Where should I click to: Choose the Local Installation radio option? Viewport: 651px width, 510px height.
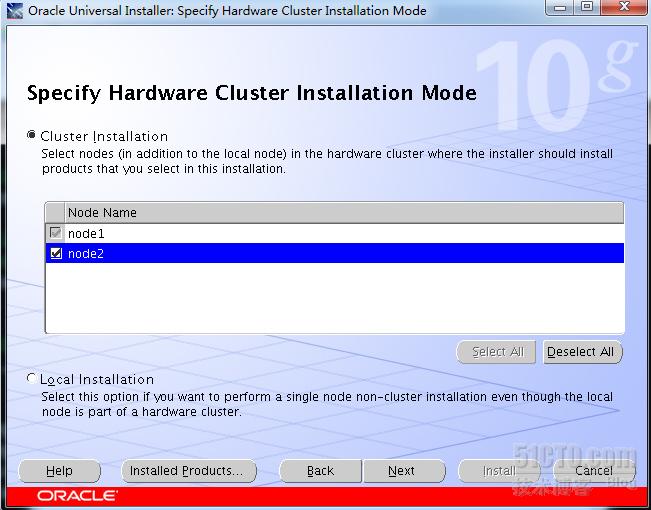pyautogui.click(x=31, y=378)
